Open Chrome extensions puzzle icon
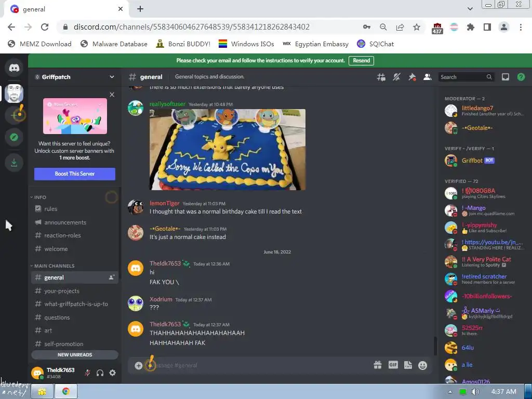This screenshot has width=532, height=399. (x=470, y=27)
